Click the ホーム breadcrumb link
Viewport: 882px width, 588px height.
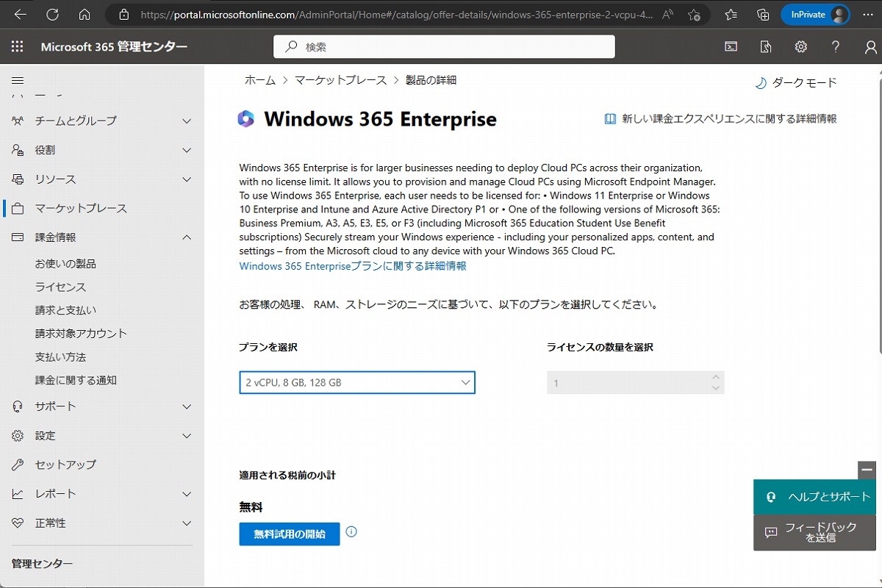(260, 80)
